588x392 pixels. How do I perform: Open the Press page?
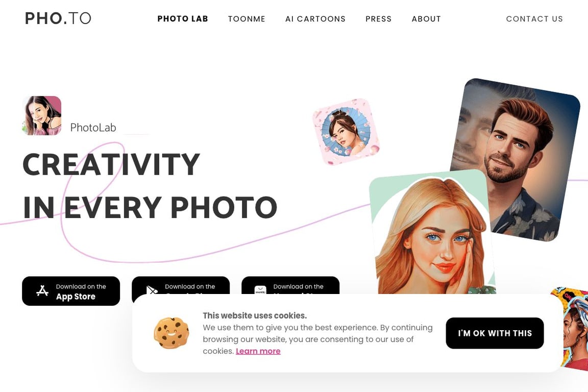coord(378,19)
